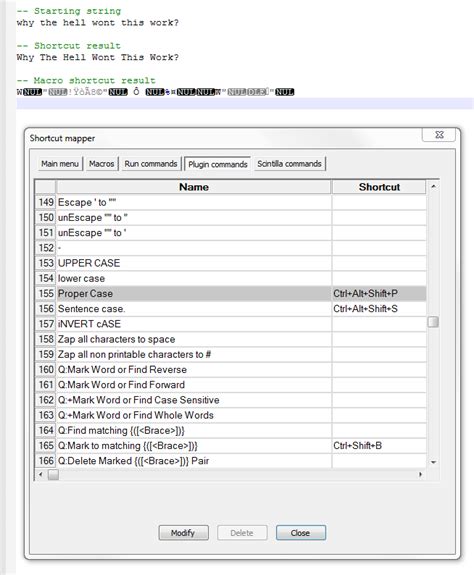Click the '-- Starting string' comment line
The width and height of the screenshot is (474, 575).
(x=69, y=11)
